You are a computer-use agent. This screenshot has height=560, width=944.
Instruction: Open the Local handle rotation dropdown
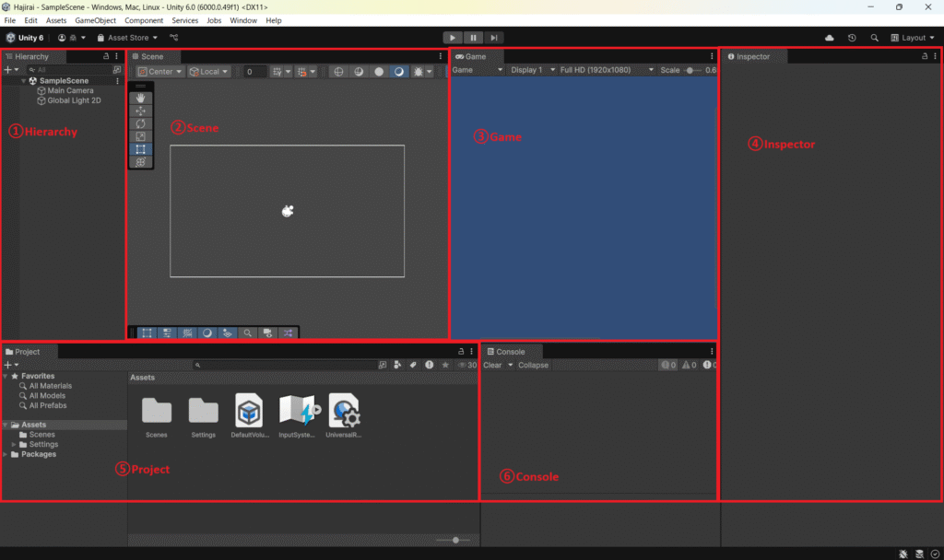coord(209,72)
